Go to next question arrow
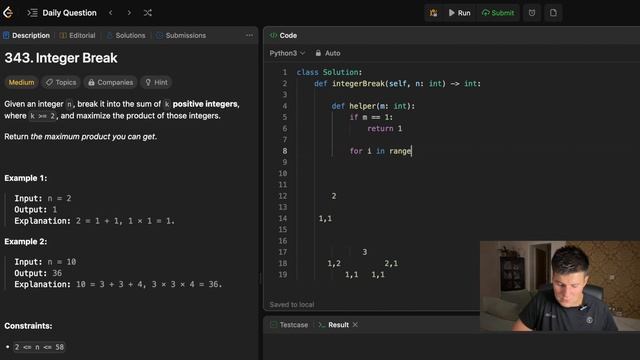This screenshot has height=360, width=640. [129, 13]
